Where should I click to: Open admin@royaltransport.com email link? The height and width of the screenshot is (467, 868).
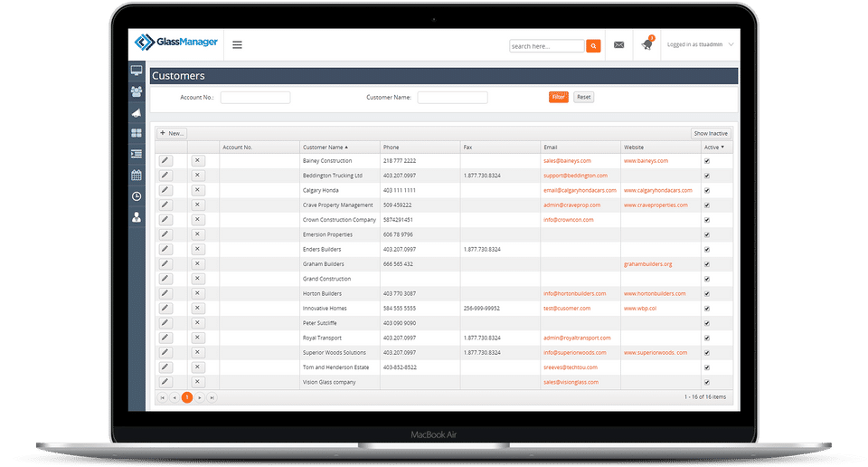tap(577, 338)
